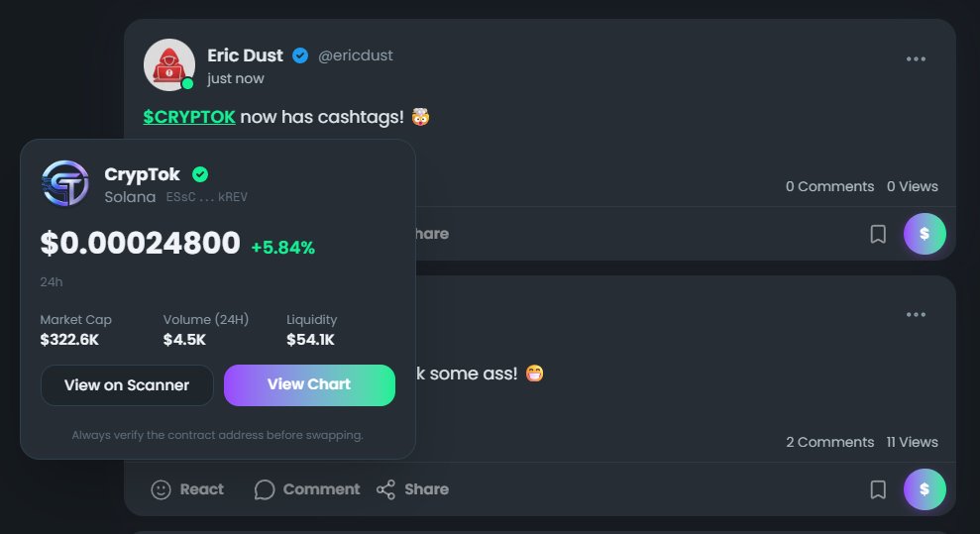Bookmark the first post
The image size is (980, 534).
pos(877,234)
